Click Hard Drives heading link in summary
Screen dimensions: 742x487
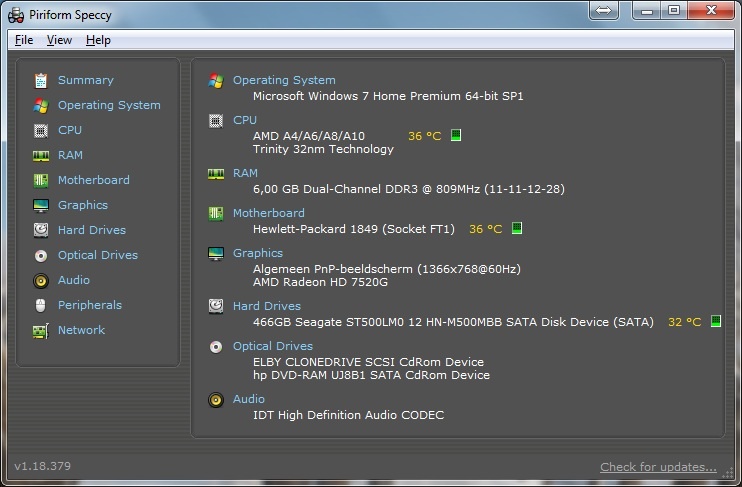(x=267, y=306)
